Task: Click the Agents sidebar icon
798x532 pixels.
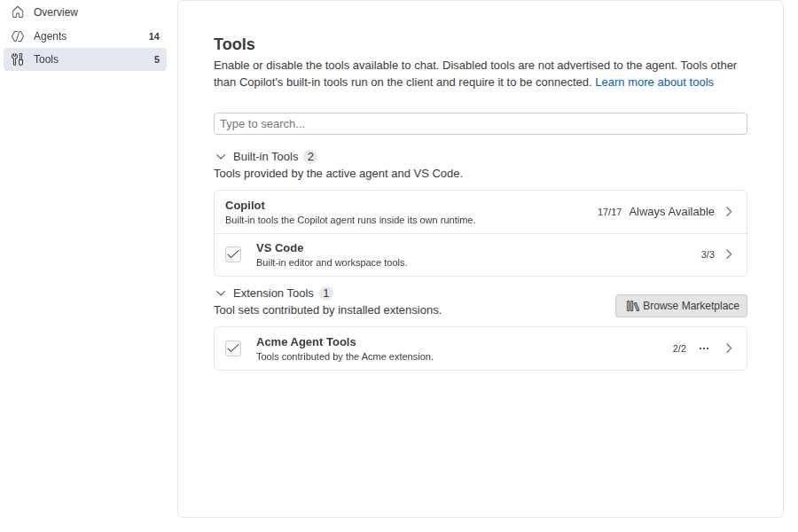Action: (18, 36)
